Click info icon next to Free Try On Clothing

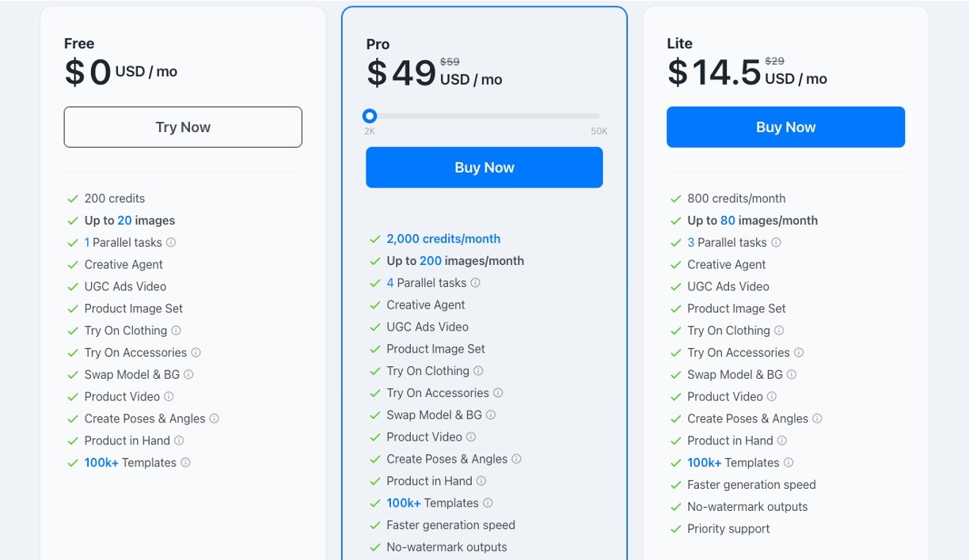click(x=177, y=331)
